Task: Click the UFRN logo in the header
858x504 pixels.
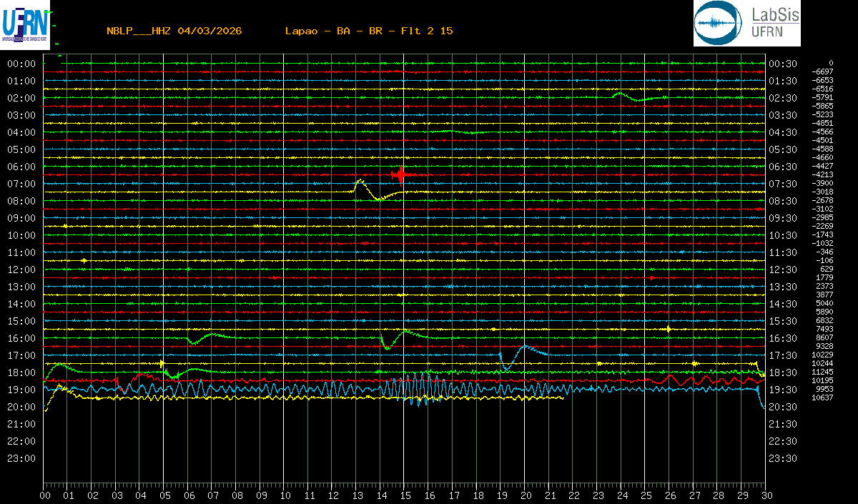Action: [26, 24]
